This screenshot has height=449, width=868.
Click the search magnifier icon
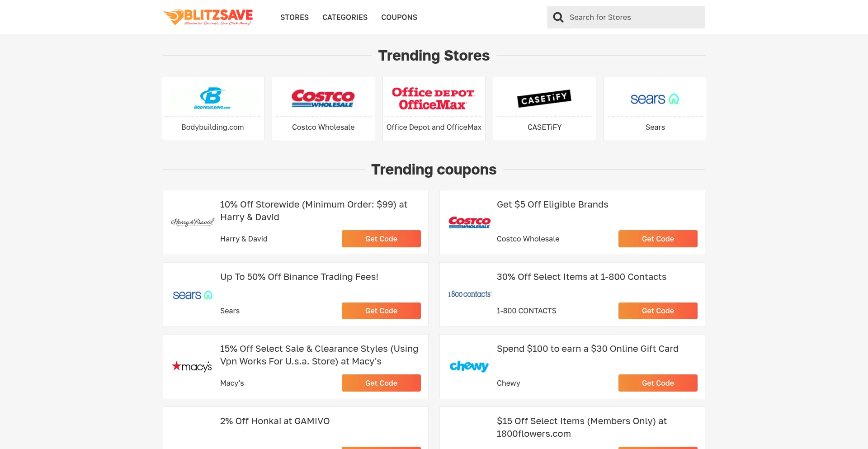point(558,17)
